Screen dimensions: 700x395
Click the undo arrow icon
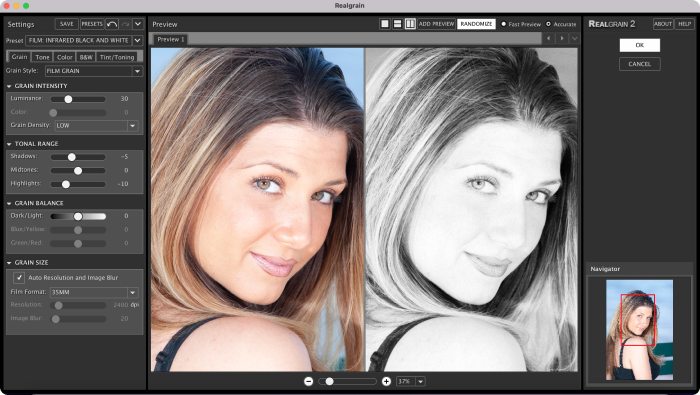tap(112, 24)
